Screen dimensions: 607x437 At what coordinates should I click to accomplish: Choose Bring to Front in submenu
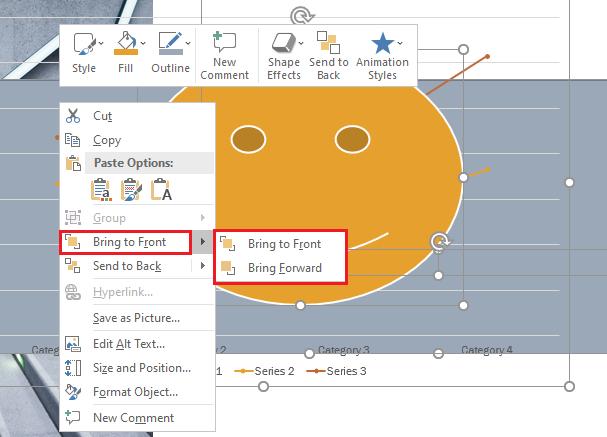coord(280,244)
